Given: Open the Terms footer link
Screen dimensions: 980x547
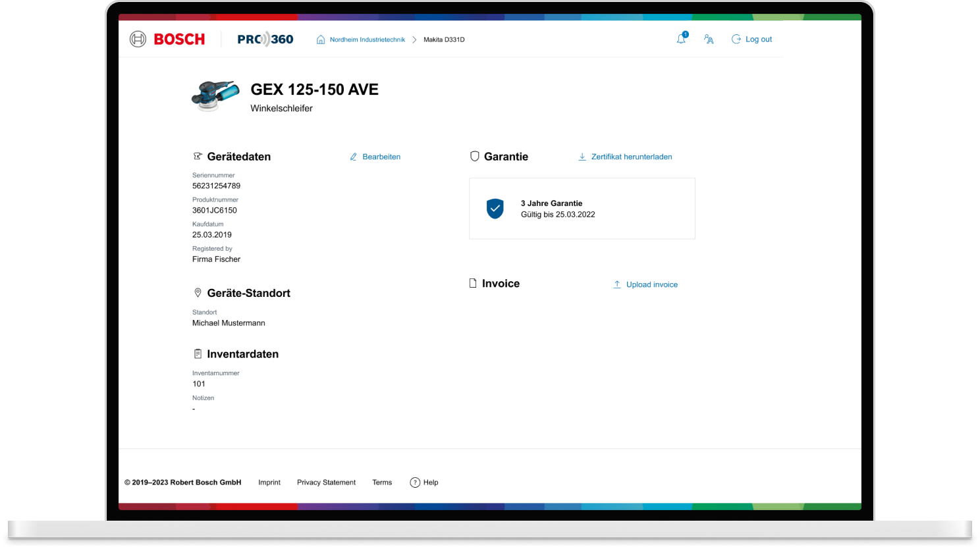Looking at the screenshot, I should [382, 482].
